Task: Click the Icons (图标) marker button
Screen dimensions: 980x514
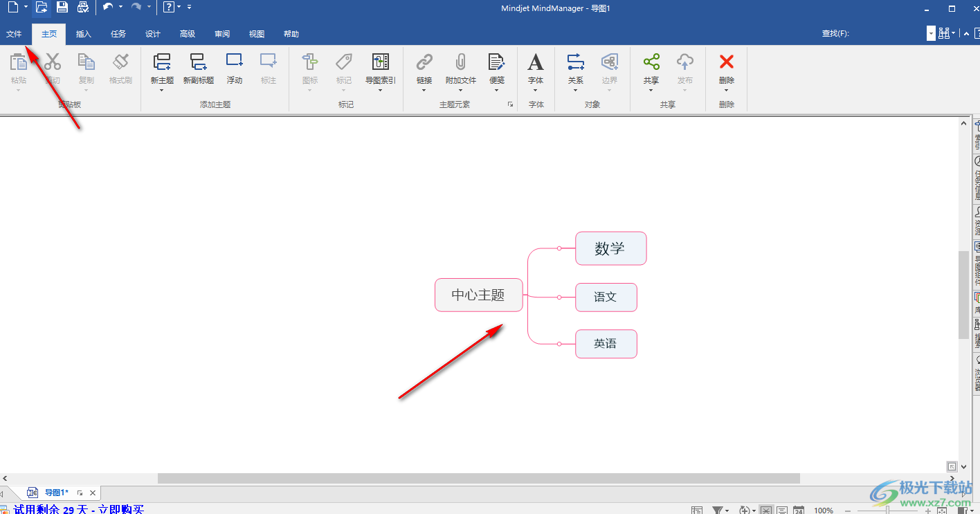Action: [310, 62]
